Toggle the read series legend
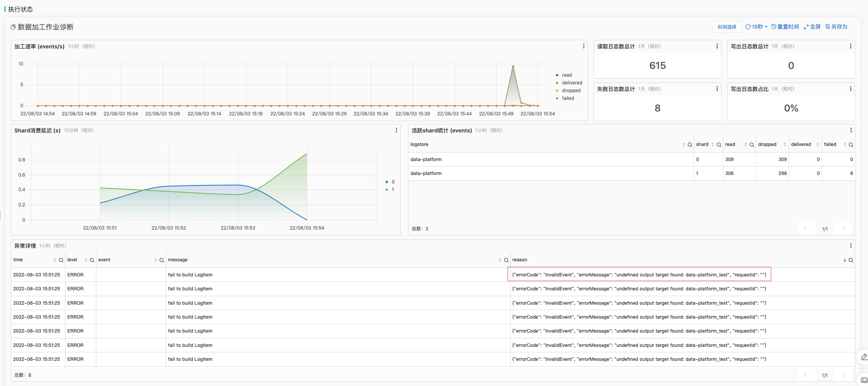The image size is (868, 386). point(564,75)
